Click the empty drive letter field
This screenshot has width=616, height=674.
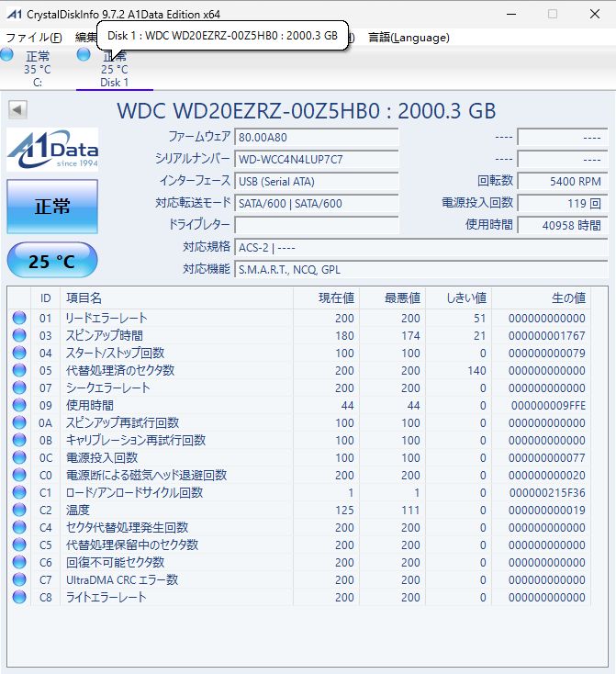tap(317, 225)
